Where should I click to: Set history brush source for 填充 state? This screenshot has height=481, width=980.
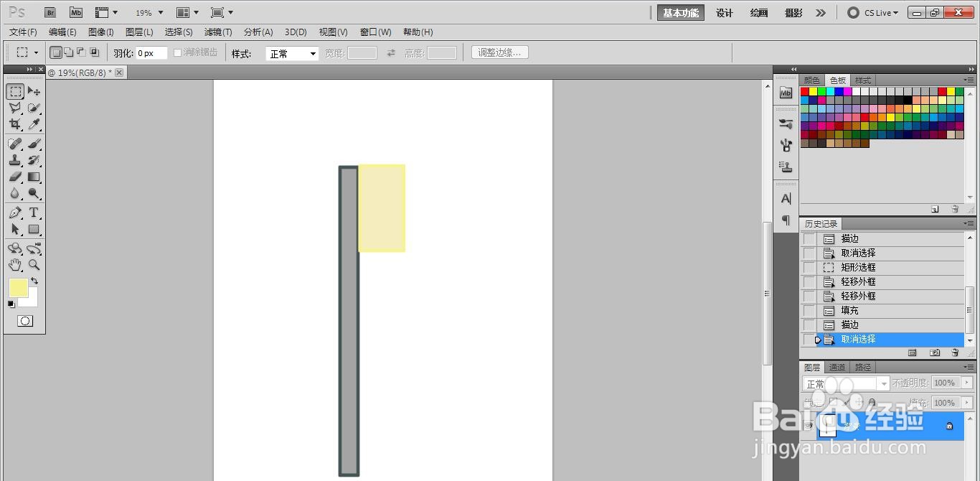click(809, 311)
